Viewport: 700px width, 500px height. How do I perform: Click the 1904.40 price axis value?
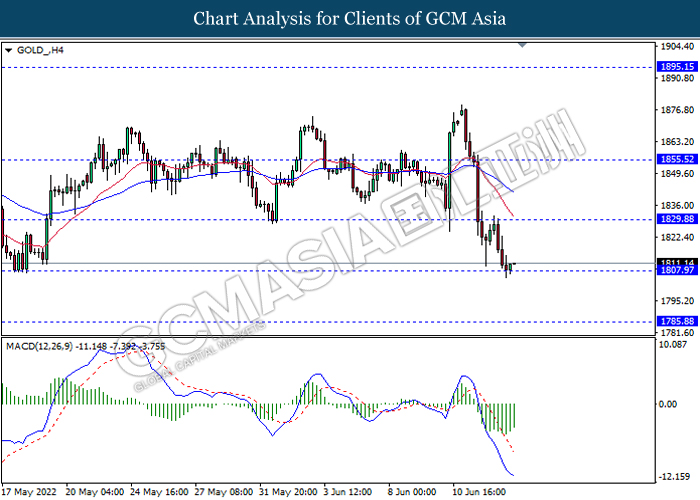pyautogui.click(x=677, y=46)
